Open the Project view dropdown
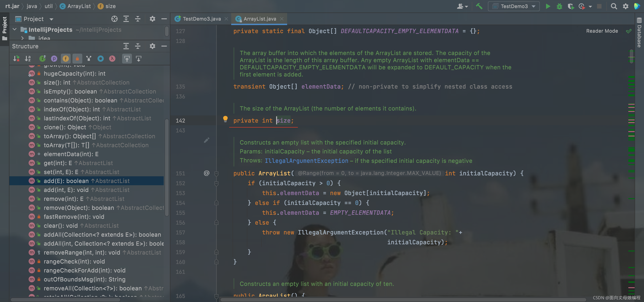Screen dimensions: 644x302 pos(51,19)
